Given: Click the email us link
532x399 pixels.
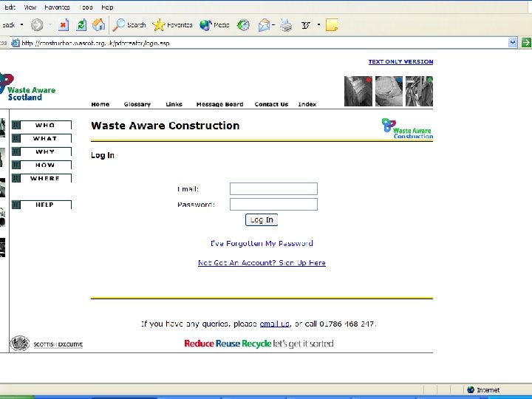Looking at the screenshot, I should (274, 324).
